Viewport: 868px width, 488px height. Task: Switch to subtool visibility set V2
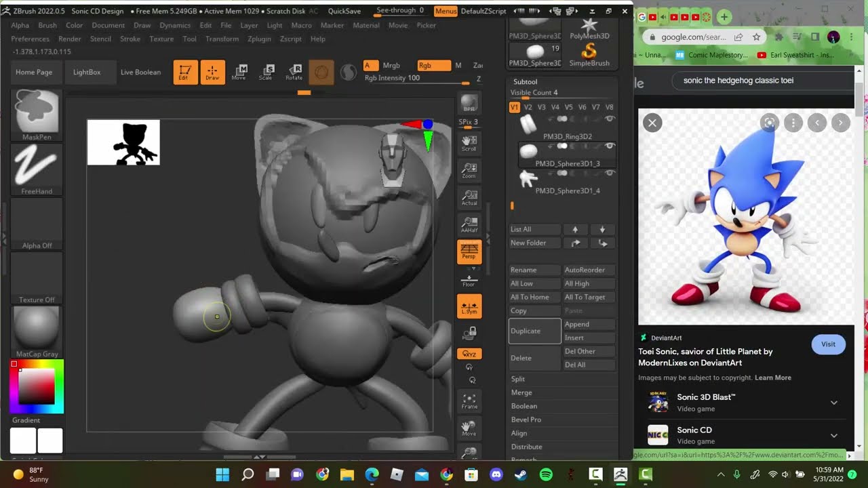coord(528,107)
